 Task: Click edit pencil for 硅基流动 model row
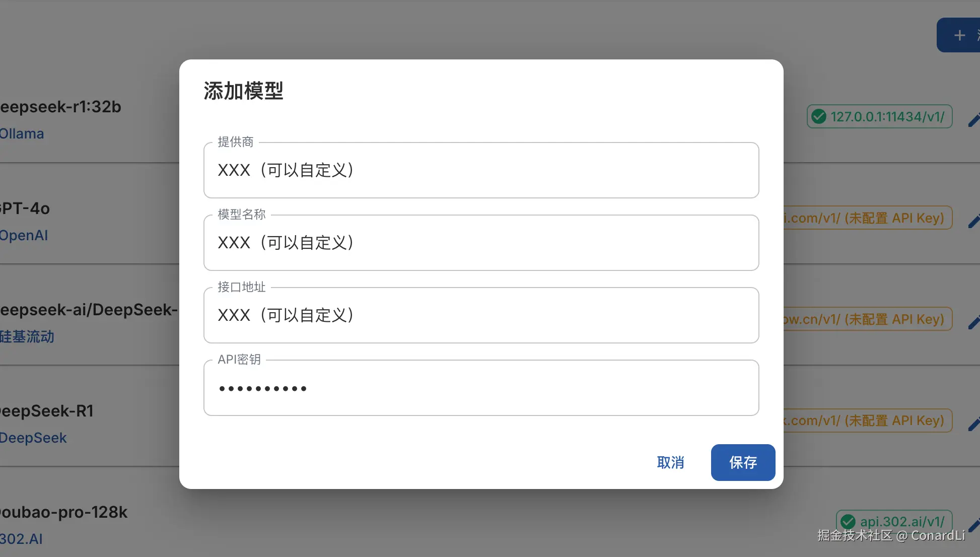(x=974, y=322)
